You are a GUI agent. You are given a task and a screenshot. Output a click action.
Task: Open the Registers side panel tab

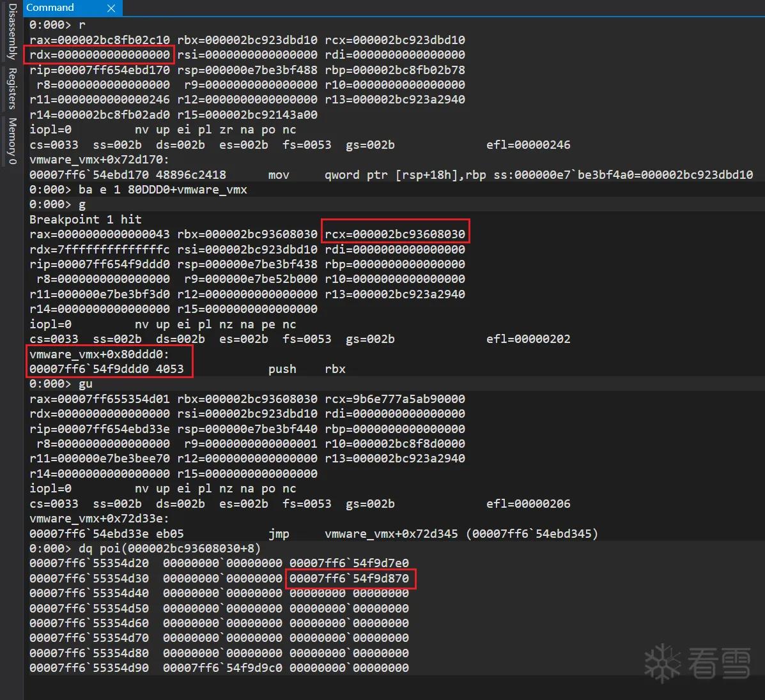[12, 88]
